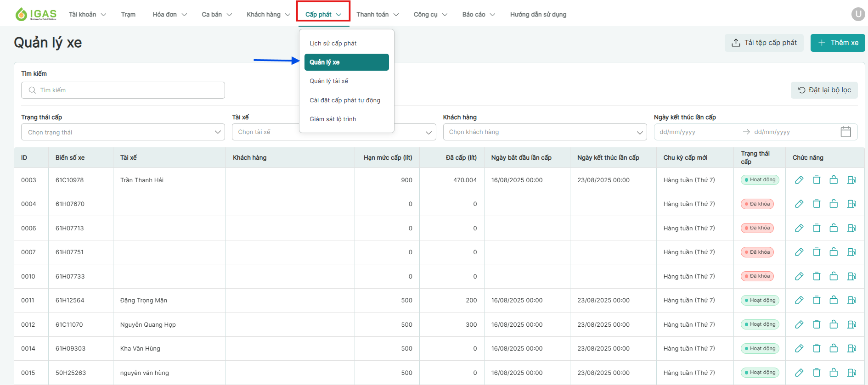Viewport: 868px width, 385px height.
Task: Expand the Trạng thái cấp status dropdown
Action: [123, 132]
